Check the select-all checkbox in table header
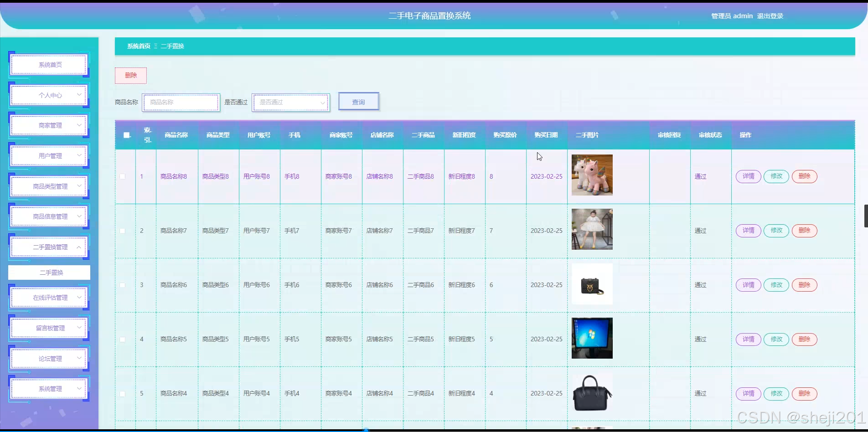Image resolution: width=868 pixels, height=432 pixels. point(126,135)
